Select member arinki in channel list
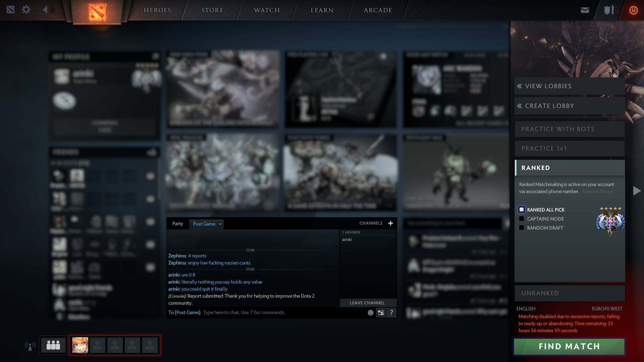Screen dimensions: 644x362 [347, 240]
